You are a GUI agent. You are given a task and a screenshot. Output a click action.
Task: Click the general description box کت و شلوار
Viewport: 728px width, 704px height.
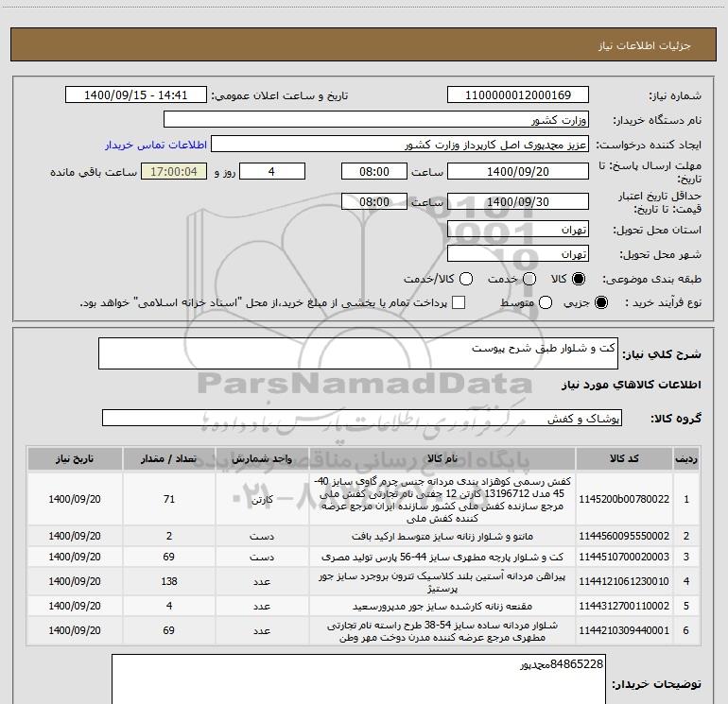(358, 353)
